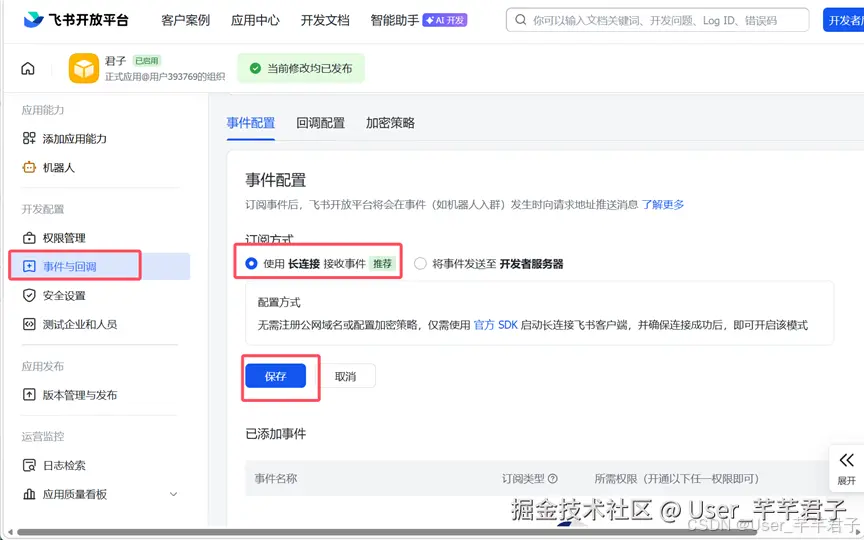Click the 事件与回调 sidebar icon
This screenshot has height=540, width=864.
(x=29, y=267)
